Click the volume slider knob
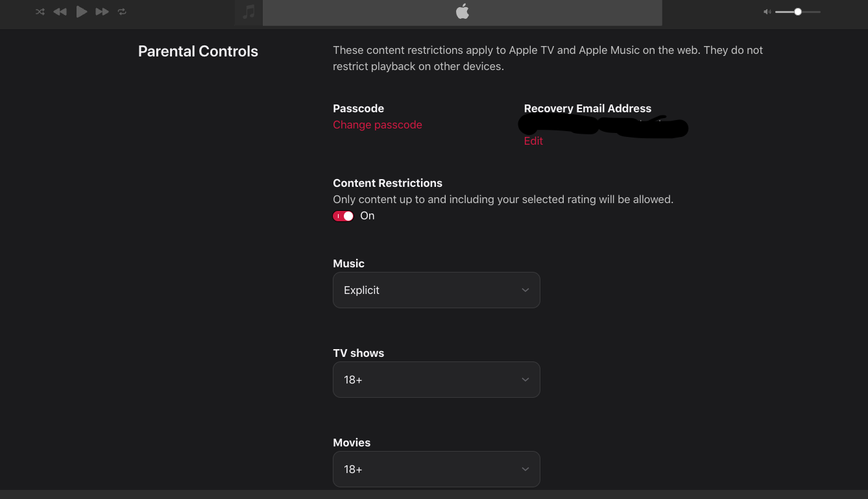Image resolution: width=868 pixels, height=499 pixels. coord(798,12)
